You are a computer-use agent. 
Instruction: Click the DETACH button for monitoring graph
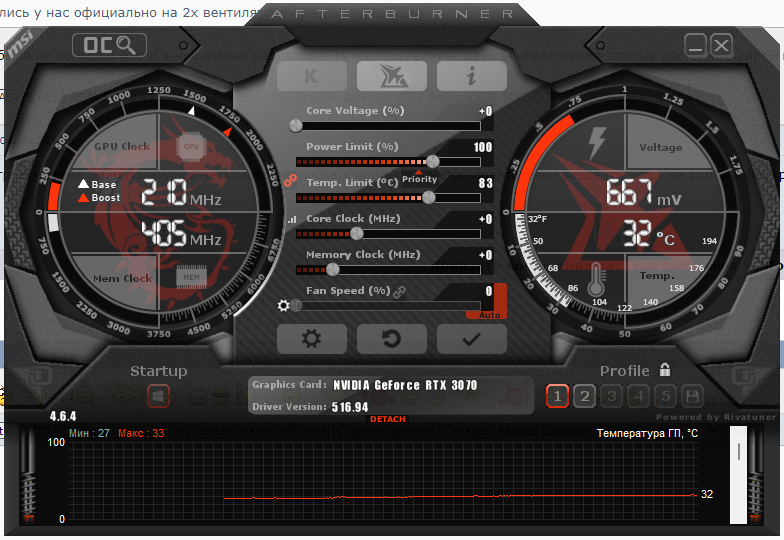(x=388, y=419)
